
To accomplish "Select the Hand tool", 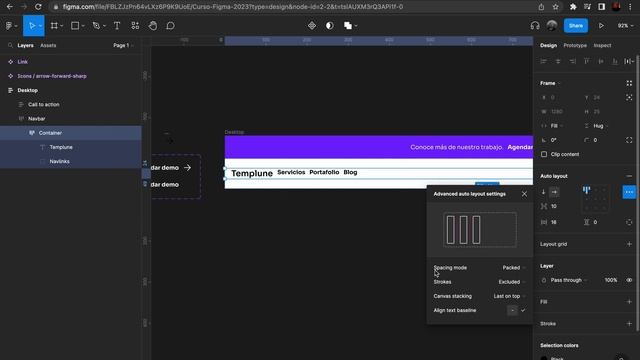I will 153,26.
